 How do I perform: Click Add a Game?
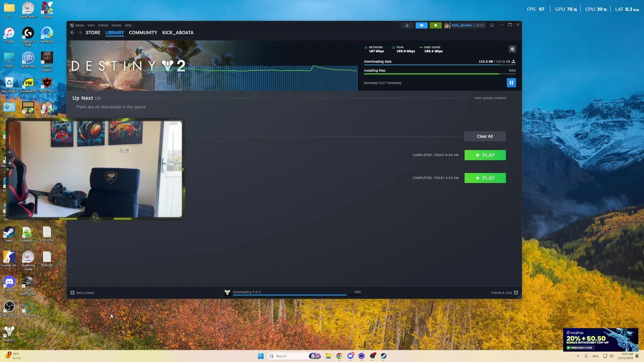(x=82, y=293)
